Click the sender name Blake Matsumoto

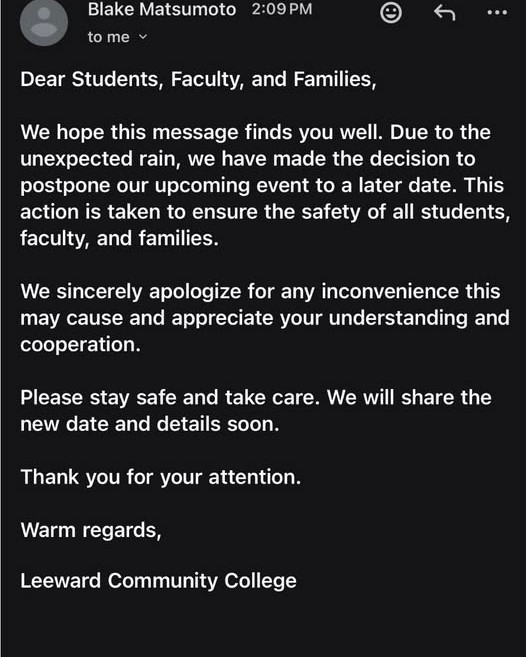162,10
